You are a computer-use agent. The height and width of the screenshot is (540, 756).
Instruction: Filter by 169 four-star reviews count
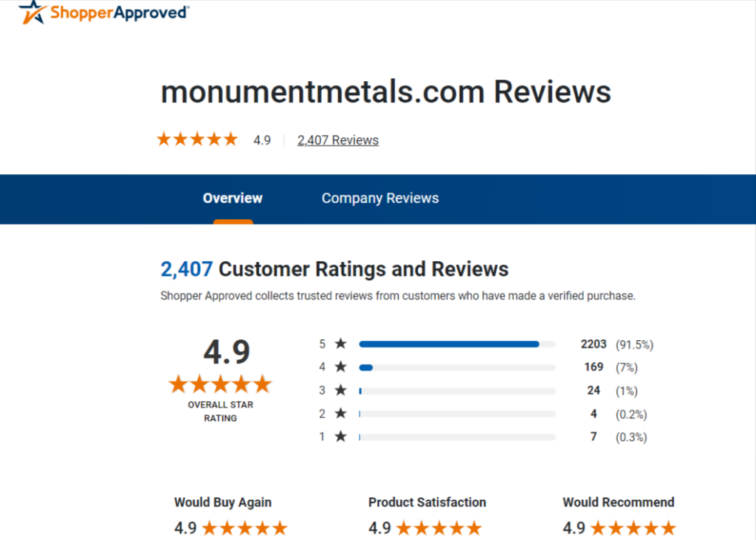[594, 367]
